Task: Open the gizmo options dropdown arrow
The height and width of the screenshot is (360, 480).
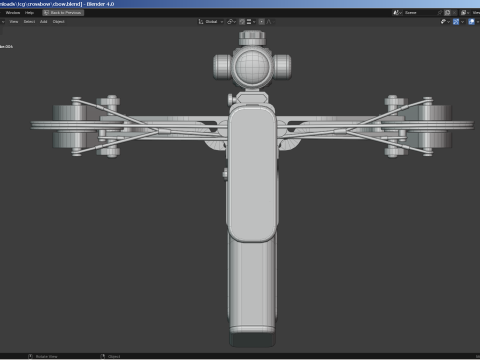Action: coord(462,22)
